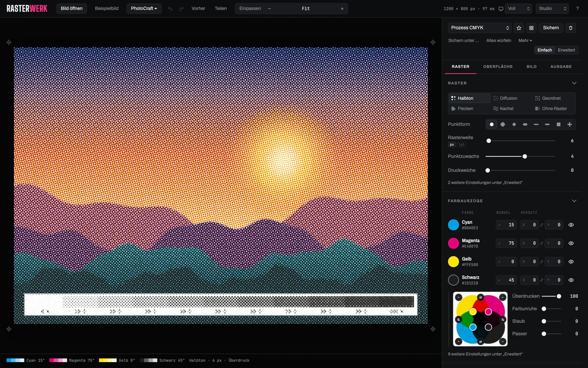Viewport: 588px width, 368px height.
Task: Switch to Erweitert mode
Action: tap(566, 50)
